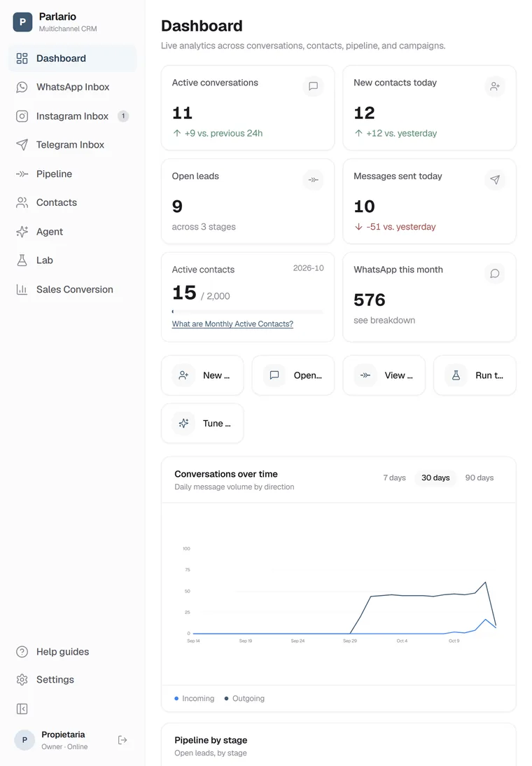Open Settings from sidebar
The width and height of the screenshot is (532, 766).
point(72,680)
